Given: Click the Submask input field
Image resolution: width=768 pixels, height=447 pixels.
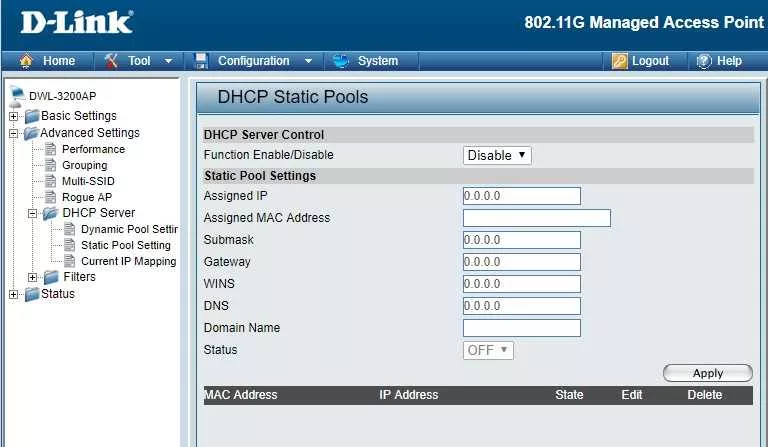Looking at the screenshot, I should click(x=522, y=240).
